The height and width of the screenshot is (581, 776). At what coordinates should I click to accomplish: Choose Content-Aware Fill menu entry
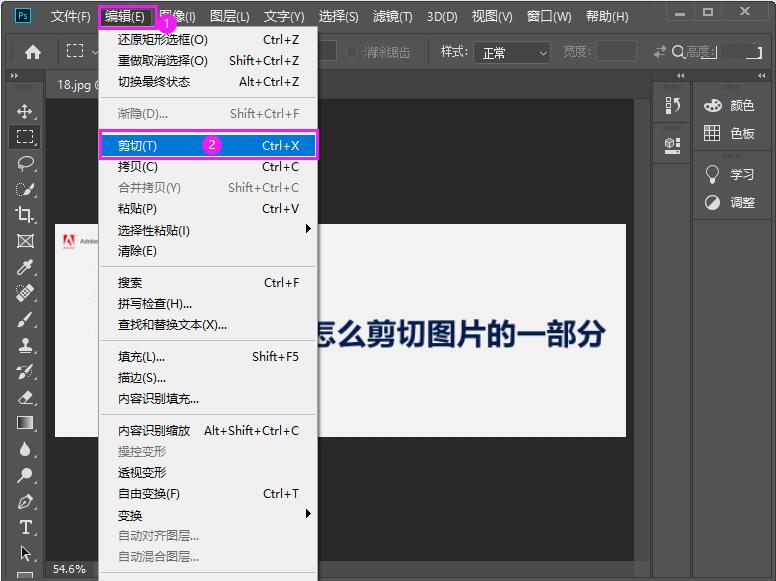[x=208, y=399]
